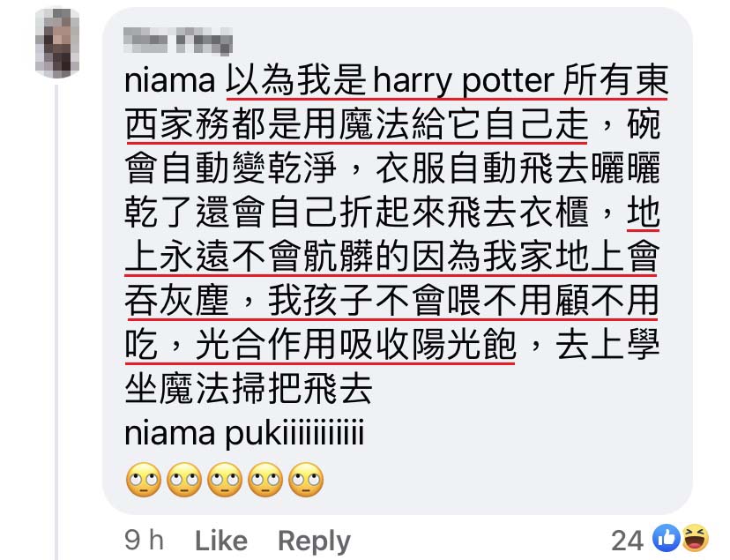Screen dimensions: 730x560
Task: Open the commenter's blurred profile picture
Action: point(57,42)
